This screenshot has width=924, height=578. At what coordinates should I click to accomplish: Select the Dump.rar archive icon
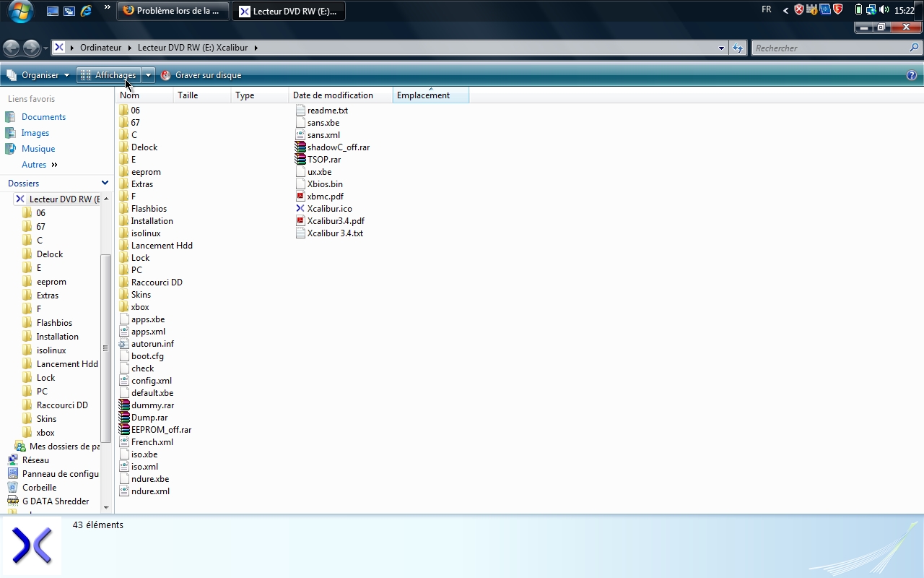(124, 418)
